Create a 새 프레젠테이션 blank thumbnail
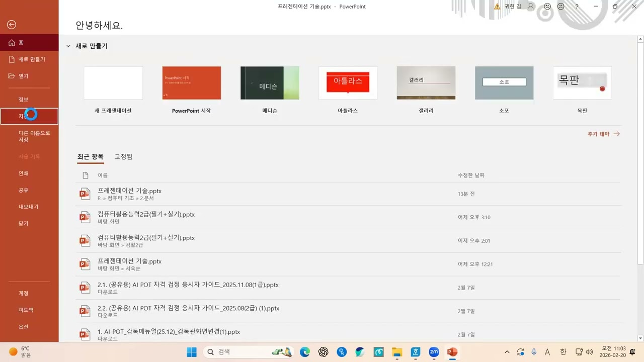Screen dimensions: 644x362 (113, 83)
